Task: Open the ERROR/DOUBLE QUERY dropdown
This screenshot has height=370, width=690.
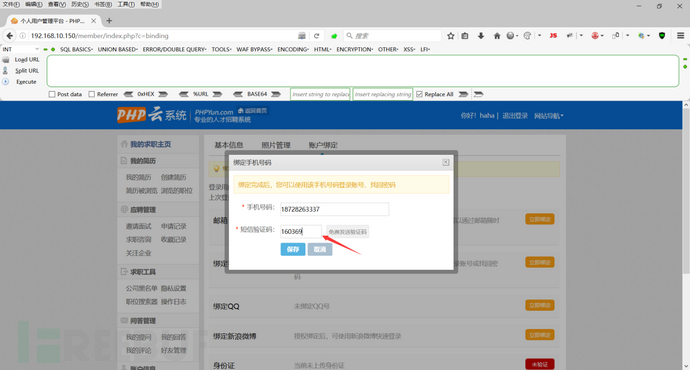Action: tap(174, 49)
